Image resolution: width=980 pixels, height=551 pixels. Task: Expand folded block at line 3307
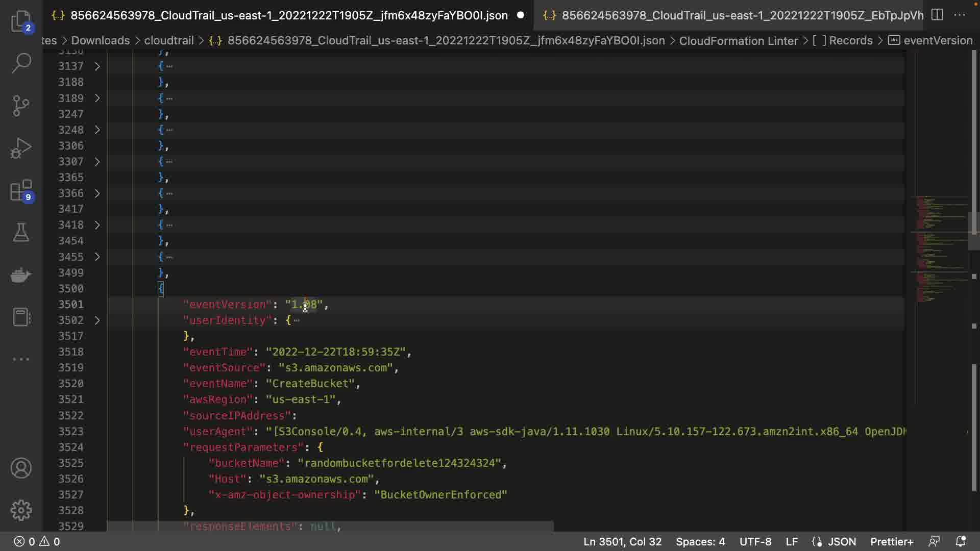click(97, 162)
